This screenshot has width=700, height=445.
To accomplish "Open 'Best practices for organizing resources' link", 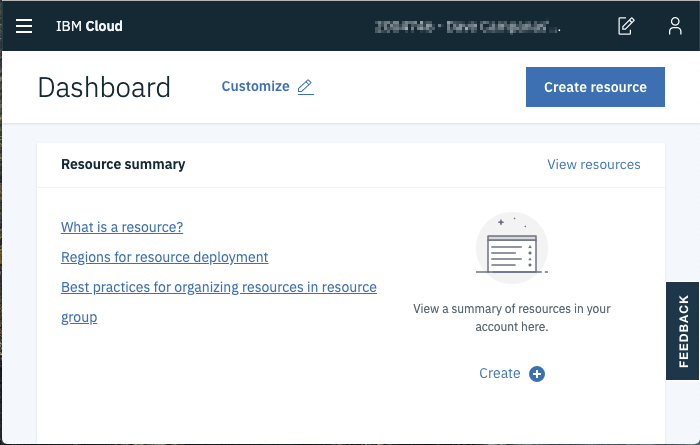I will tap(219, 302).
